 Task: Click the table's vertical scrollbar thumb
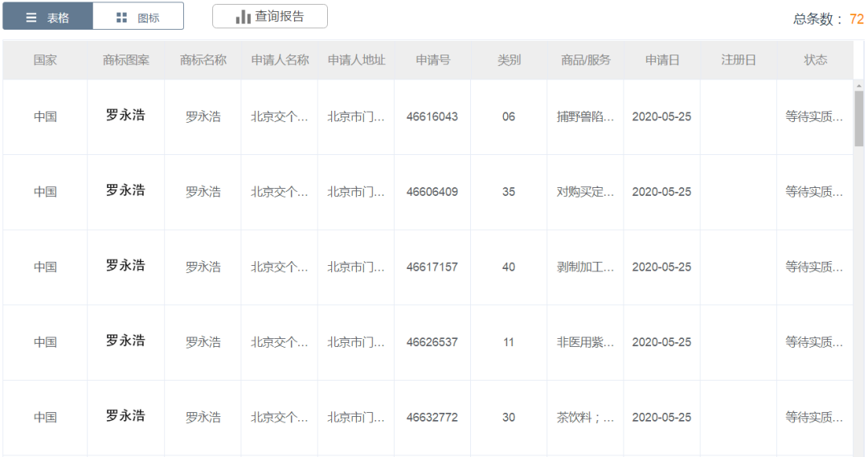click(858, 118)
